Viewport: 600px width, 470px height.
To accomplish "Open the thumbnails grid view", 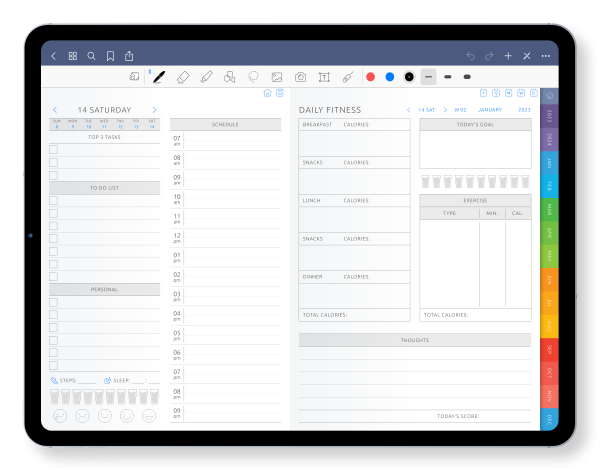I will click(73, 56).
